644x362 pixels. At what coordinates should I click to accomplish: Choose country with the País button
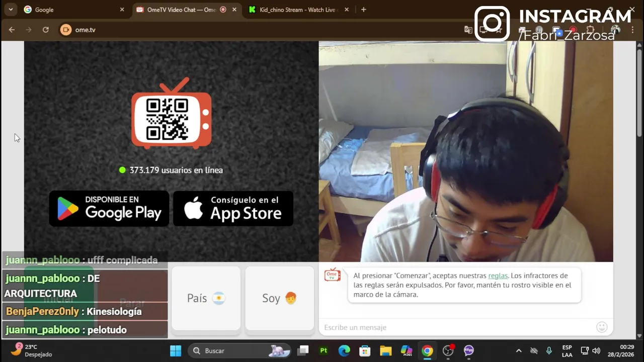[206, 298]
